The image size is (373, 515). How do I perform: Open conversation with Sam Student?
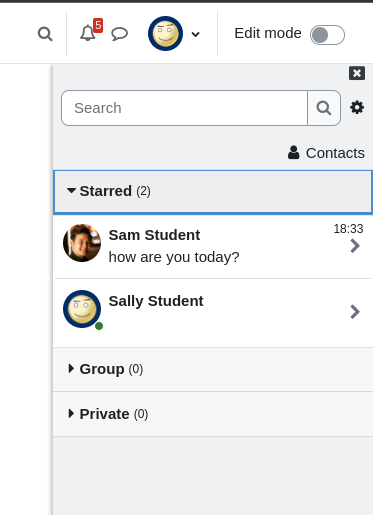pyautogui.click(x=213, y=246)
